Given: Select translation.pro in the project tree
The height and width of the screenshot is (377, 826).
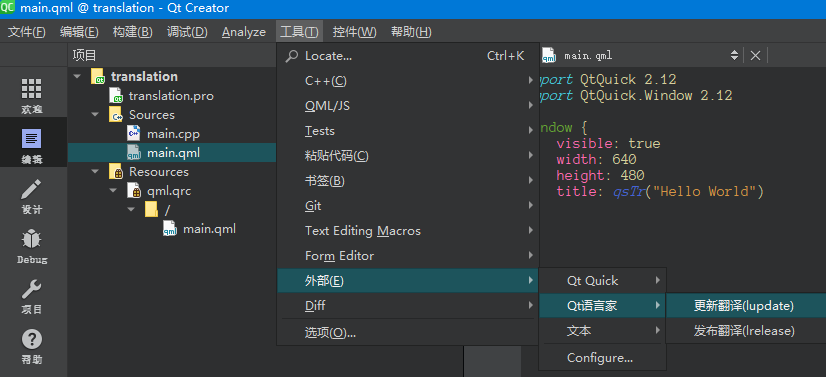Looking at the screenshot, I should tap(171, 95).
